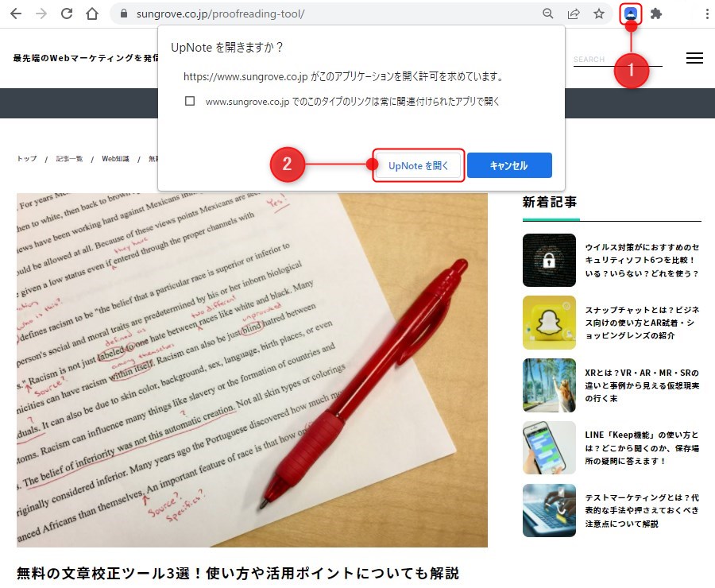Focus the address bar URL

[220, 14]
